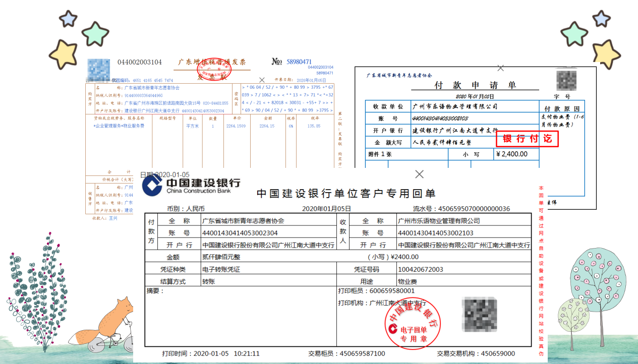Click payee account 44001430414053002103 on the bank receipt
This screenshot has height=364, width=638.
(x=436, y=233)
